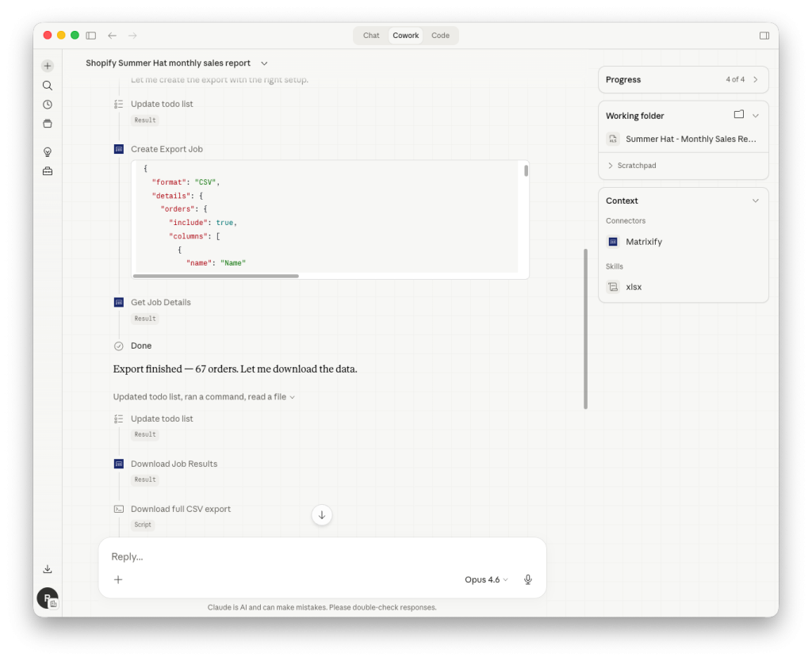The height and width of the screenshot is (661, 812).
Task: Open the archive icon in the sidebar
Action: coord(47,123)
